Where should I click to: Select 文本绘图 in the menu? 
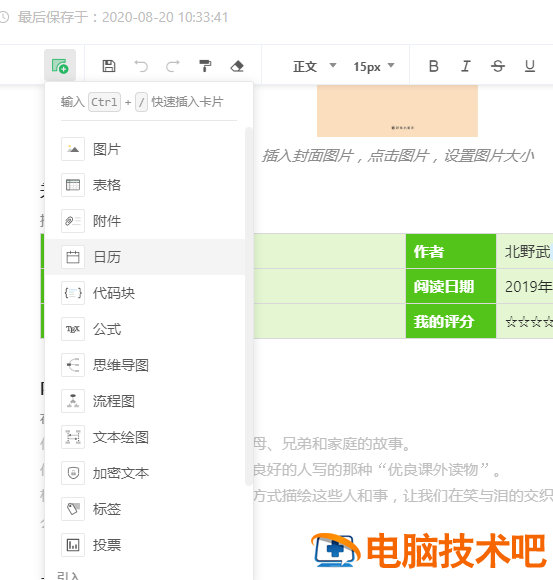145,437
